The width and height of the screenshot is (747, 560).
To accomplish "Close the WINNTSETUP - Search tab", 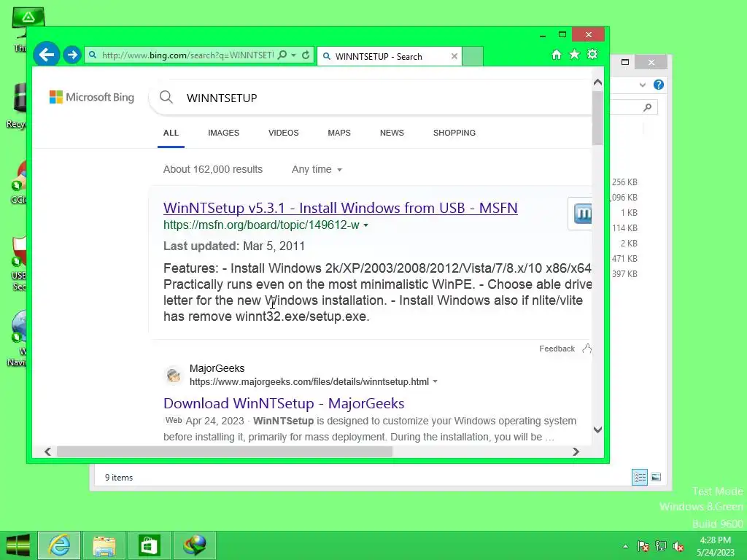I will pyautogui.click(x=454, y=56).
